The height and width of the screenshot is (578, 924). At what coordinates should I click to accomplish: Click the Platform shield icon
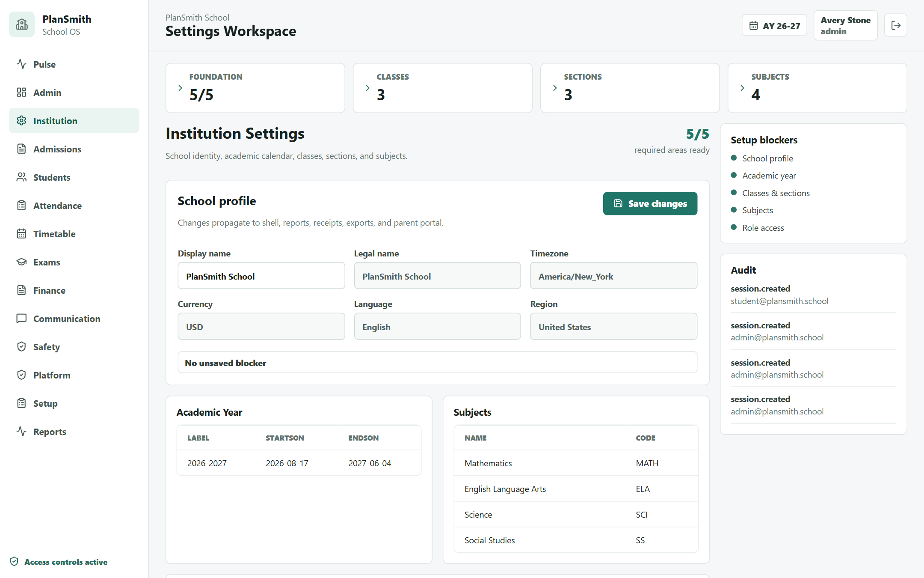click(21, 375)
